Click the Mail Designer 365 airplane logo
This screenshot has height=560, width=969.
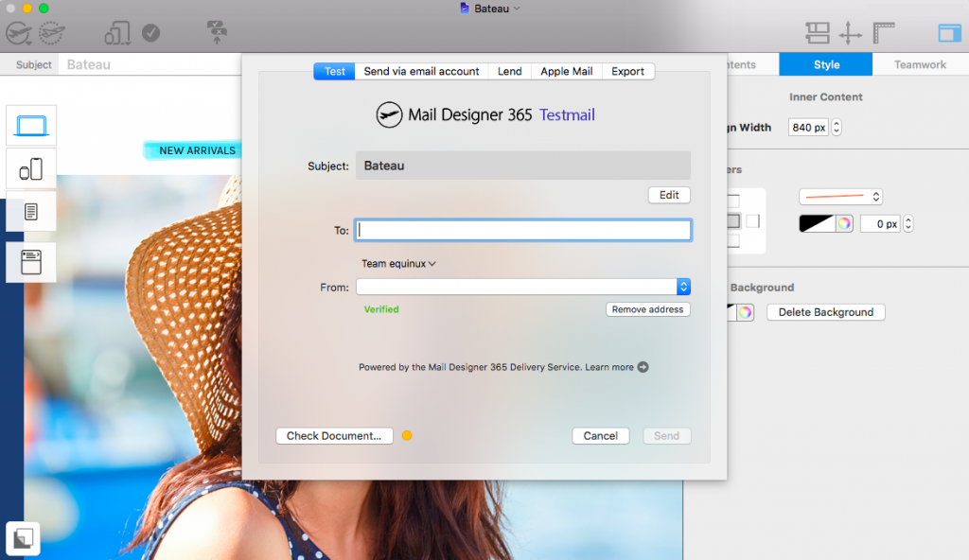click(x=389, y=115)
